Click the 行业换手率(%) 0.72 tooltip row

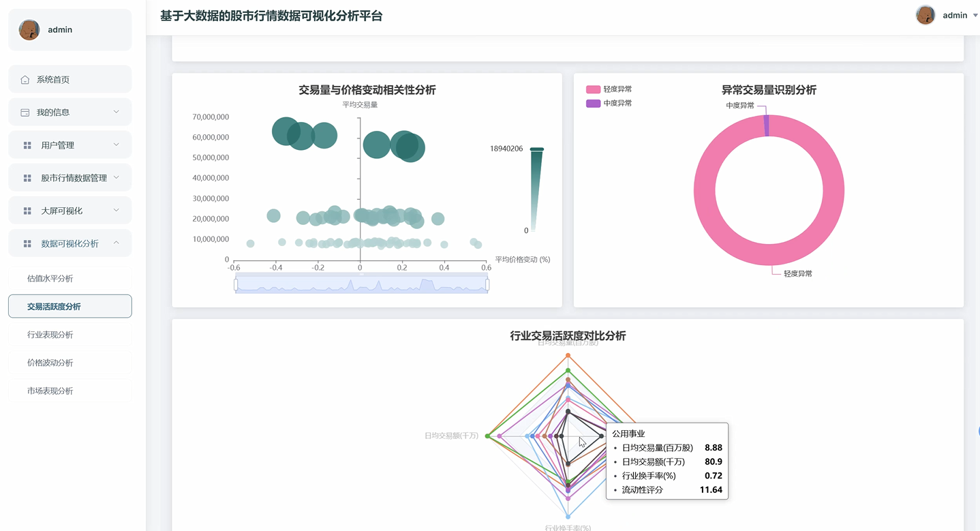point(667,476)
